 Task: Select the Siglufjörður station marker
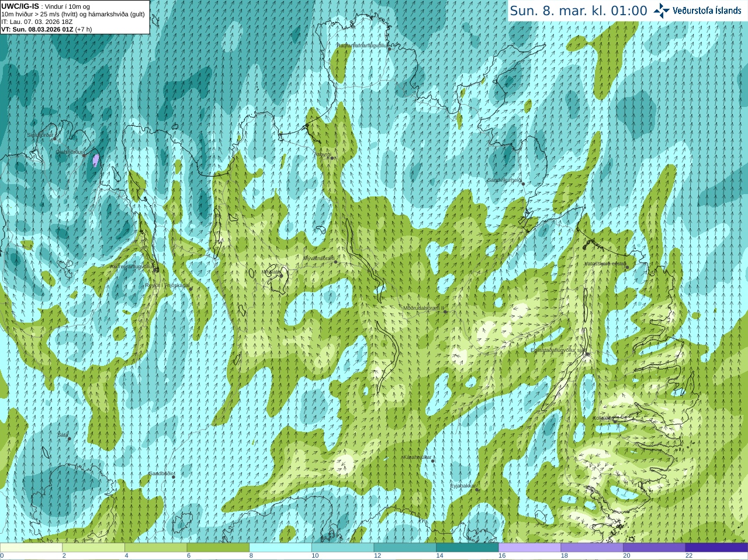click(x=55, y=139)
